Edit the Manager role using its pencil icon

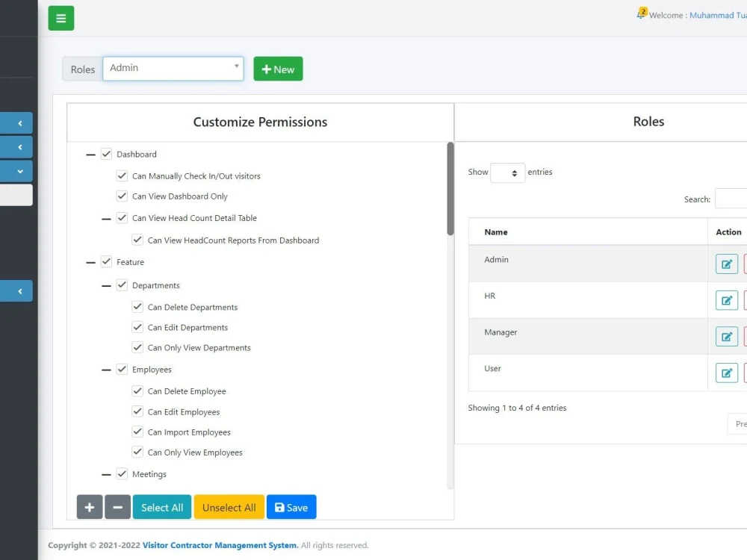point(726,336)
